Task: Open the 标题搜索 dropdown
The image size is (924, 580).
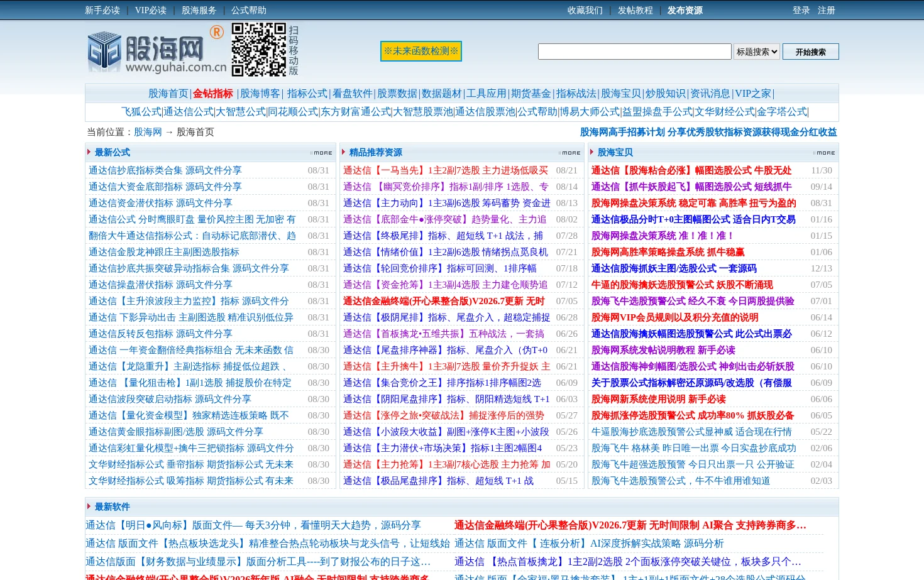Action: pyautogui.click(x=757, y=52)
